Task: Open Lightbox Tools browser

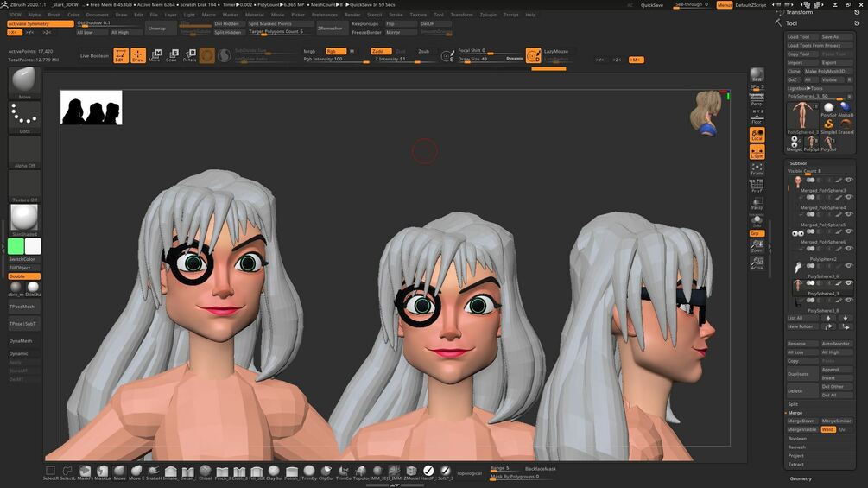Action: point(820,88)
